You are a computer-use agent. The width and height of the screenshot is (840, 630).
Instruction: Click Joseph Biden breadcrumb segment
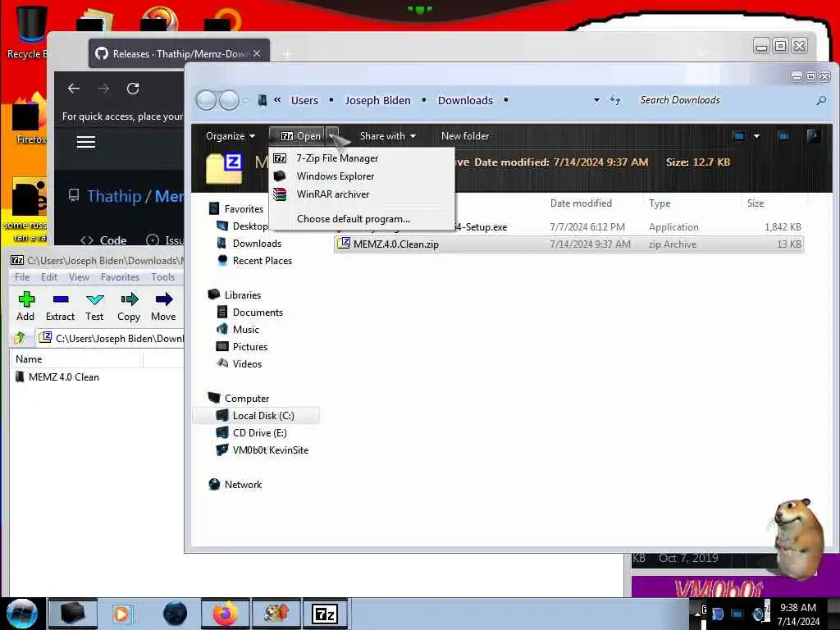click(377, 100)
